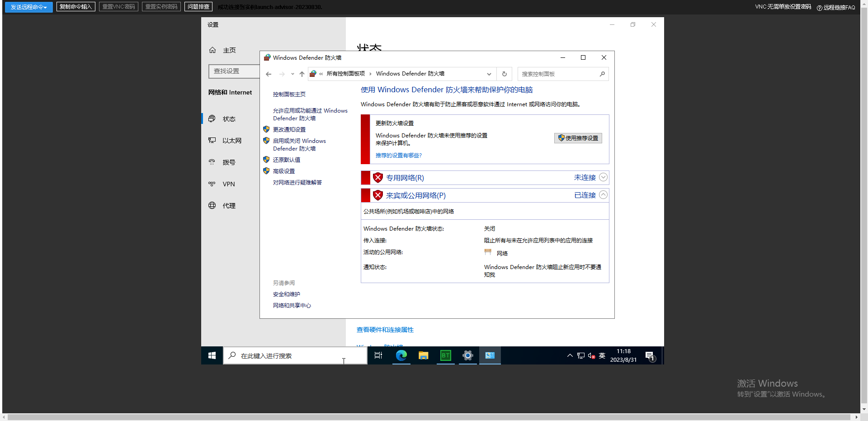Image resolution: width=868 pixels, height=421 pixels.
Task: Go back in Firewall window navigation
Action: 269,74
